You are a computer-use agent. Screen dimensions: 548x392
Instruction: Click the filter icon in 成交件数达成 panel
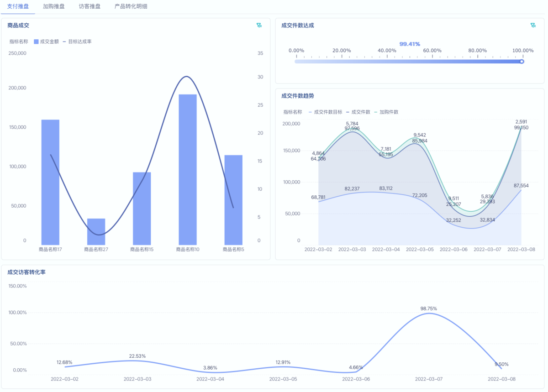pyautogui.click(x=533, y=26)
